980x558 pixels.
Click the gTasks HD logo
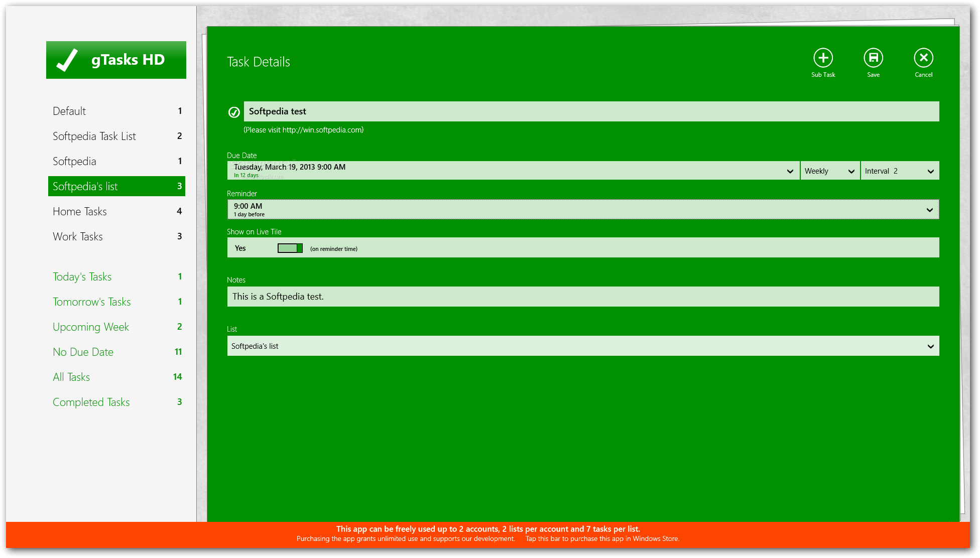coord(116,60)
